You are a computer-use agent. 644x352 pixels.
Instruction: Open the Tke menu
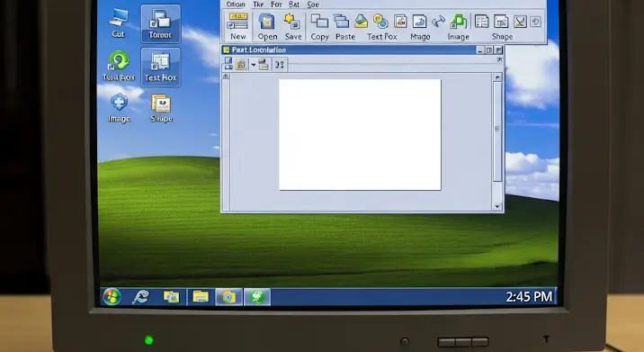[x=258, y=5]
